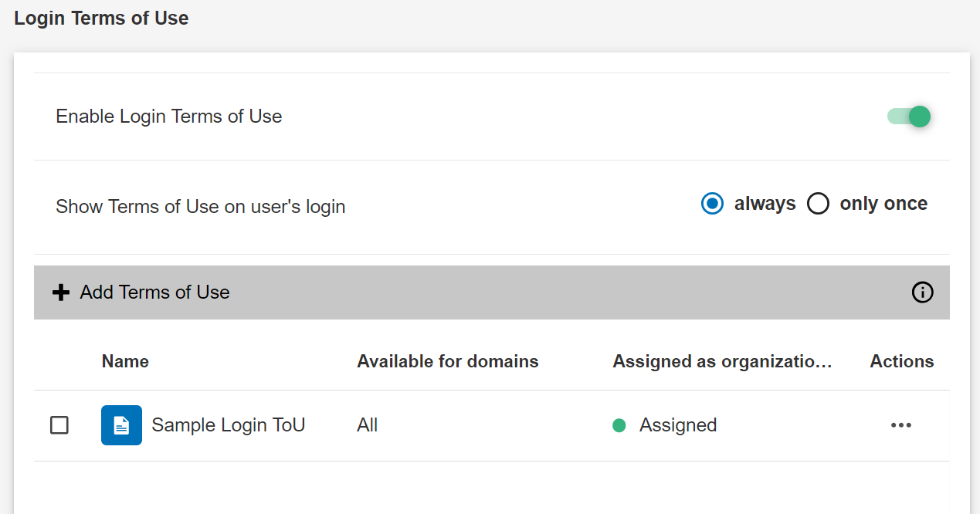
Task: Click the Show Terms of Use on user's login label
Action: click(x=200, y=206)
